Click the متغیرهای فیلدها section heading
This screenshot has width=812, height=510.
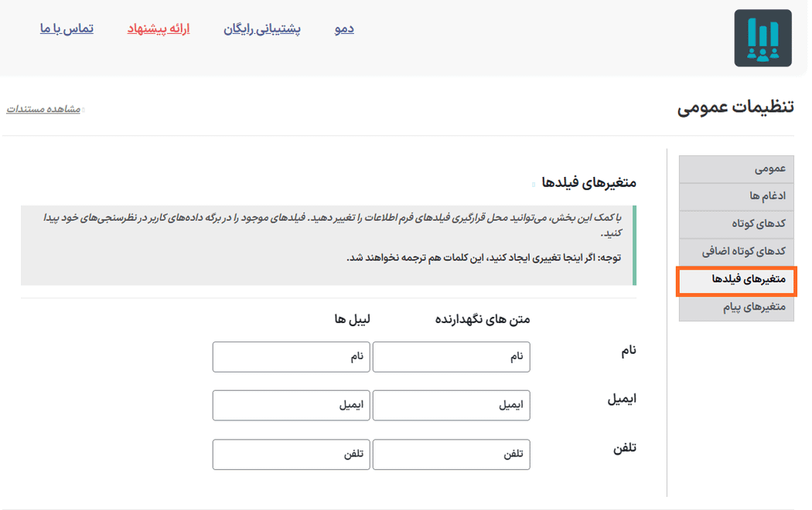589,182
